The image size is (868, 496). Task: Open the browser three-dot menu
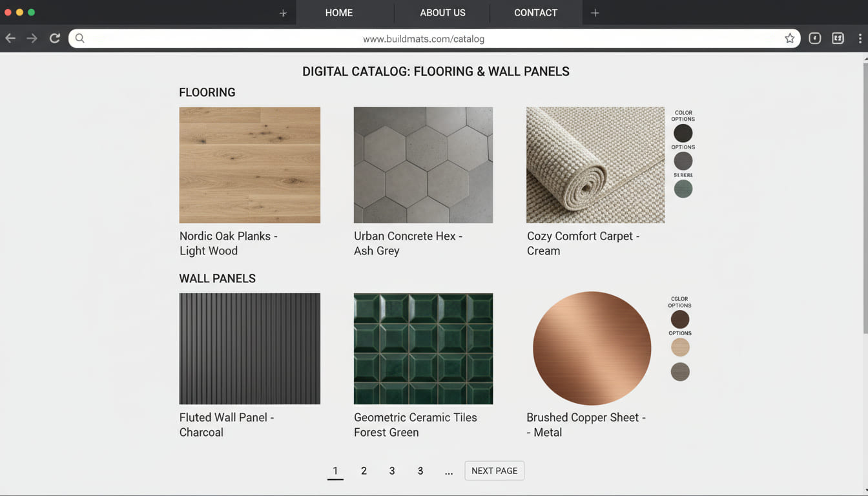click(860, 39)
